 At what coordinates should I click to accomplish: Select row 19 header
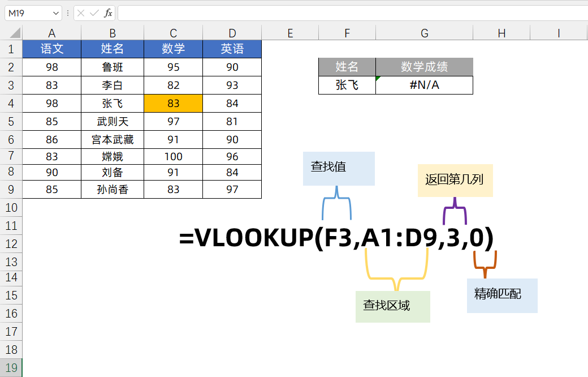coord(11,367)
